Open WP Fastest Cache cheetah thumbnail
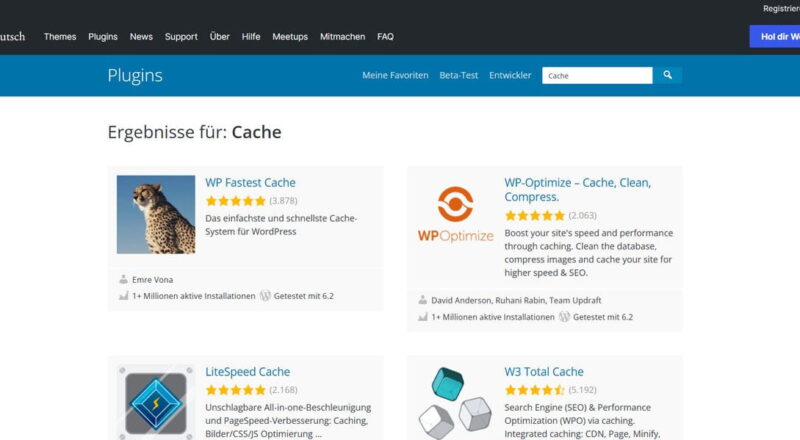Viewport: 800px width, 440px height. pyautogui.click(x=156, y=214)
